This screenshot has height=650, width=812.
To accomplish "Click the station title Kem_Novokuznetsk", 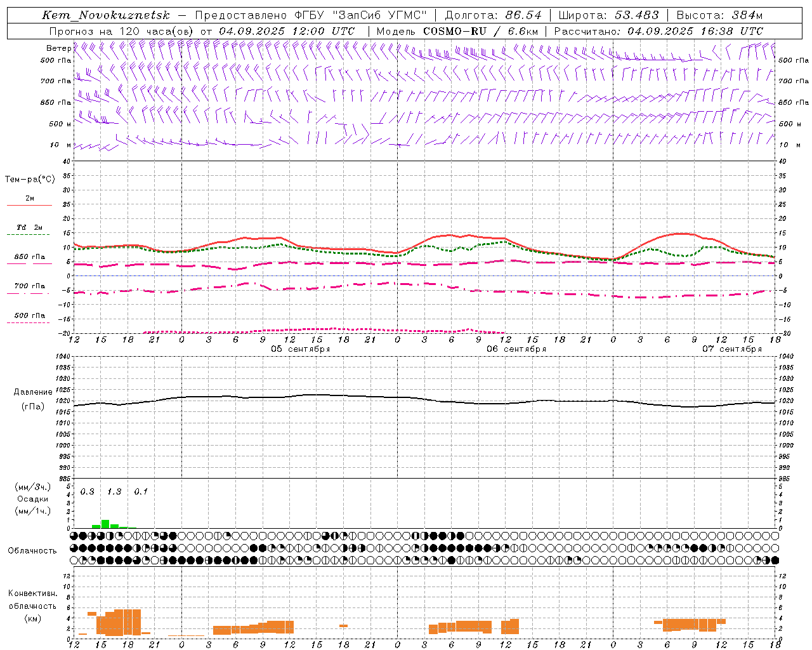I will click(x=106, y=15).
